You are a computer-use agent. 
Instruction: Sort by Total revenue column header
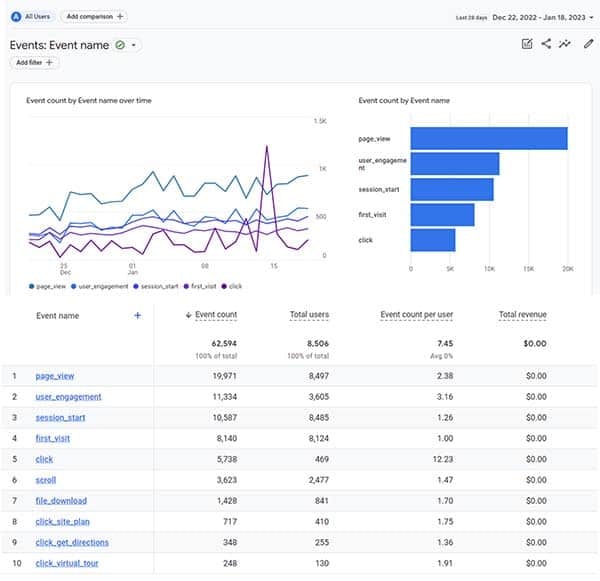click(522, 315)
